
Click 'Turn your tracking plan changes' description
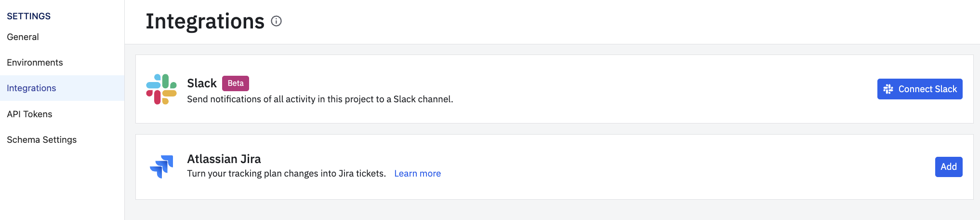point(287,174)
